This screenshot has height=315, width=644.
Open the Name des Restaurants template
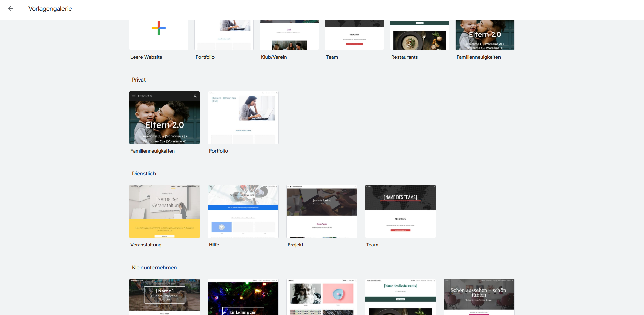tap(400, 297)
